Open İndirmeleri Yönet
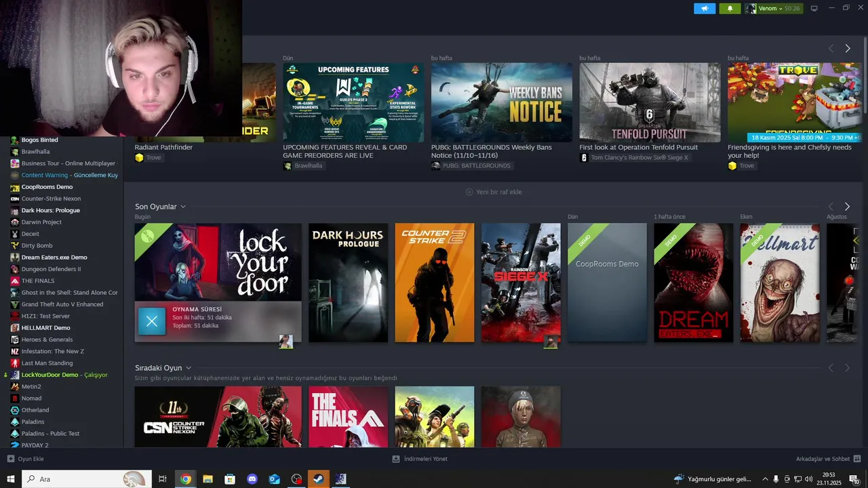Viewport: 868px width, 488px height. coord(425,459)
